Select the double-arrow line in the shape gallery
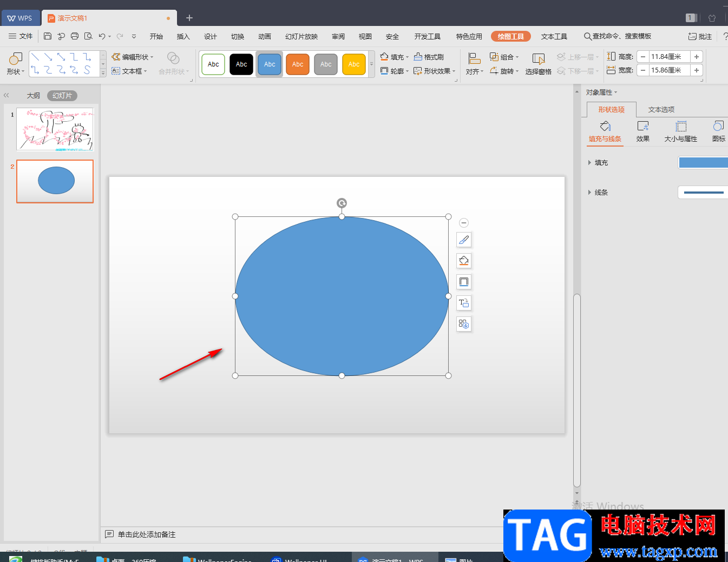728x562 pixels. (61, 57)
